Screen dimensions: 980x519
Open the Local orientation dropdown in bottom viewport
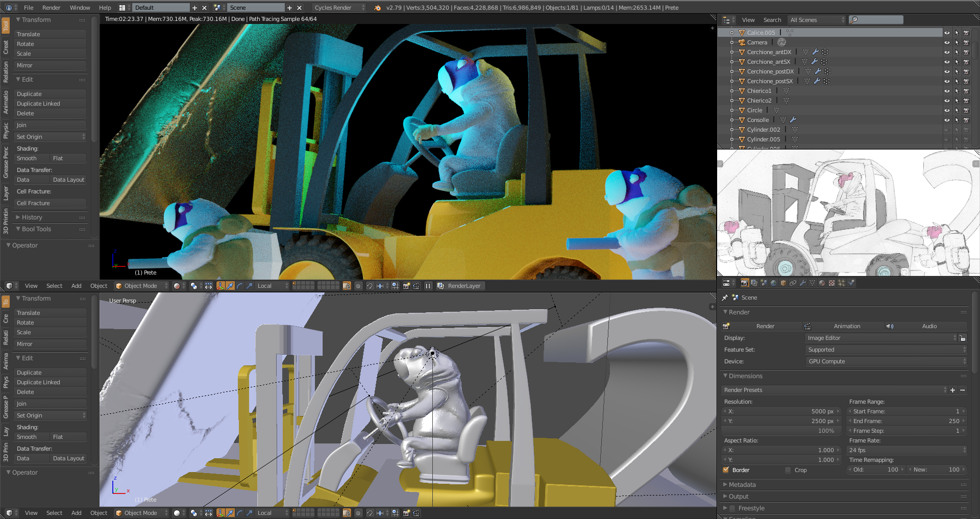(x=272, y=513)
